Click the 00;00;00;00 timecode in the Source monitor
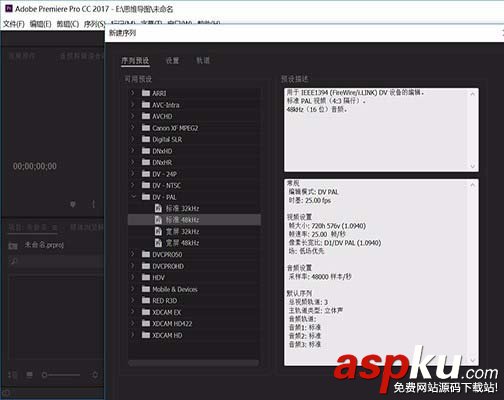 [x=35, y=166]
